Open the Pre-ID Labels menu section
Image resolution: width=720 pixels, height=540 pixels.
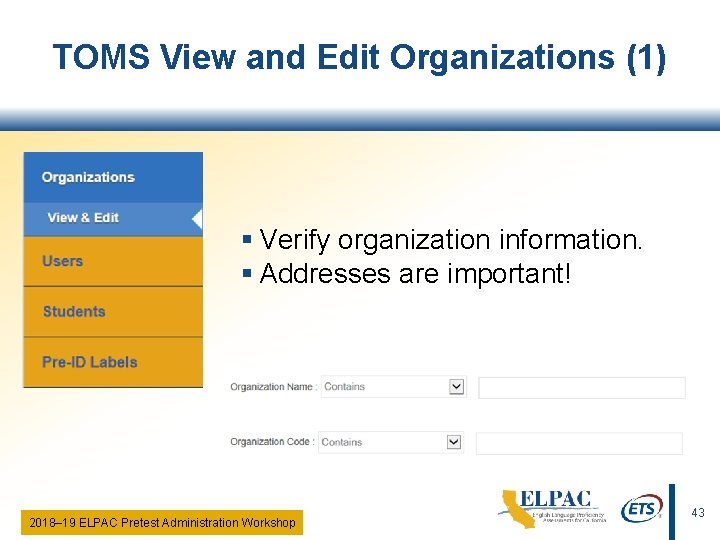coord(113,362)
